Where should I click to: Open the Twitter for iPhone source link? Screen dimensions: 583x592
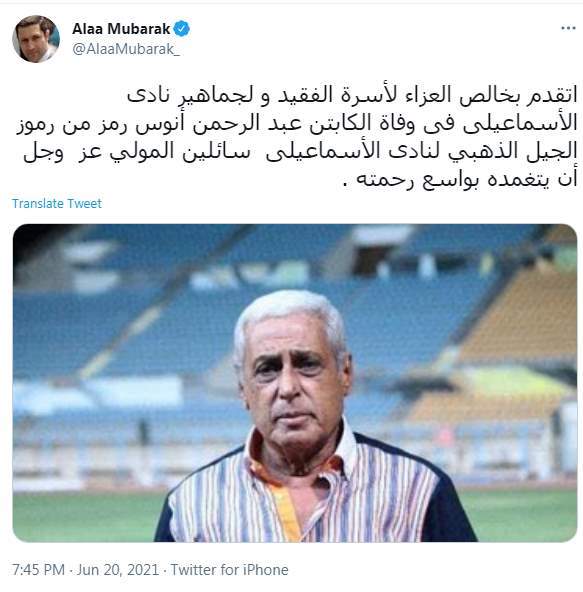point(230,570)
